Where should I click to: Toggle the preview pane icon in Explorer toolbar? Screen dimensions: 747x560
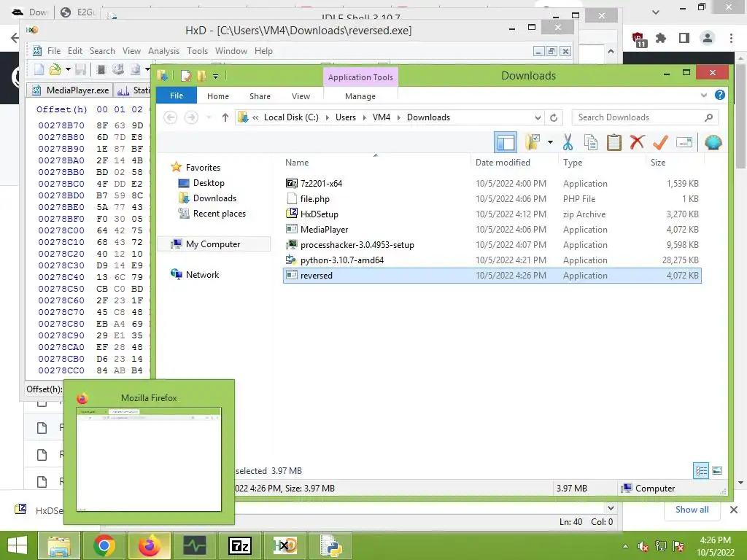point(506,142)
